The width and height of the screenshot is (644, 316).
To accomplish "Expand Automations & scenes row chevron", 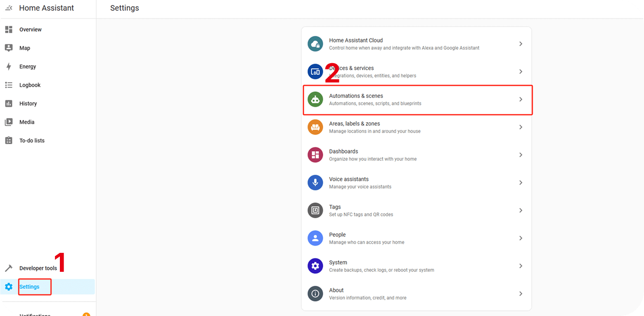I will 521,99.
